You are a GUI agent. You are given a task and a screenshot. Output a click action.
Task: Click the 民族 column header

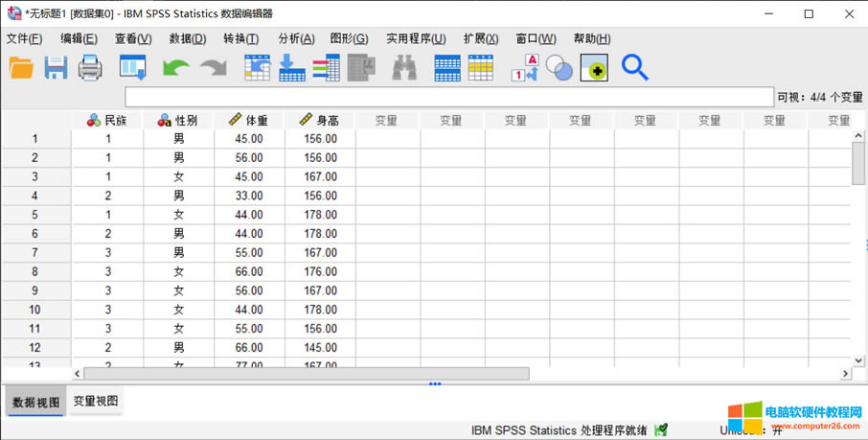[x=107, y=121]
